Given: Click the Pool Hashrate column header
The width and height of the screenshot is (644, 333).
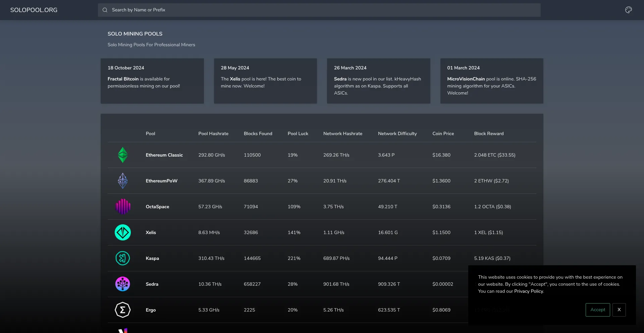Looking at the screenshot, I should 213,133.
